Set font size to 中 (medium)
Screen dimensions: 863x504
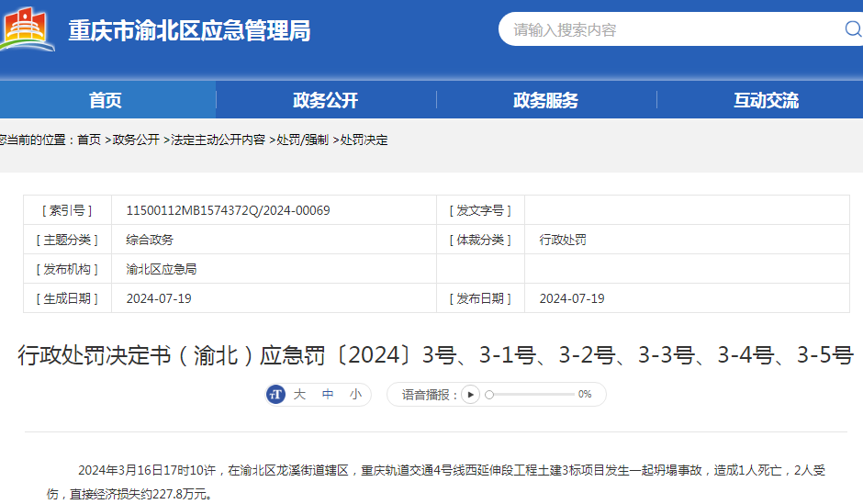328,395
